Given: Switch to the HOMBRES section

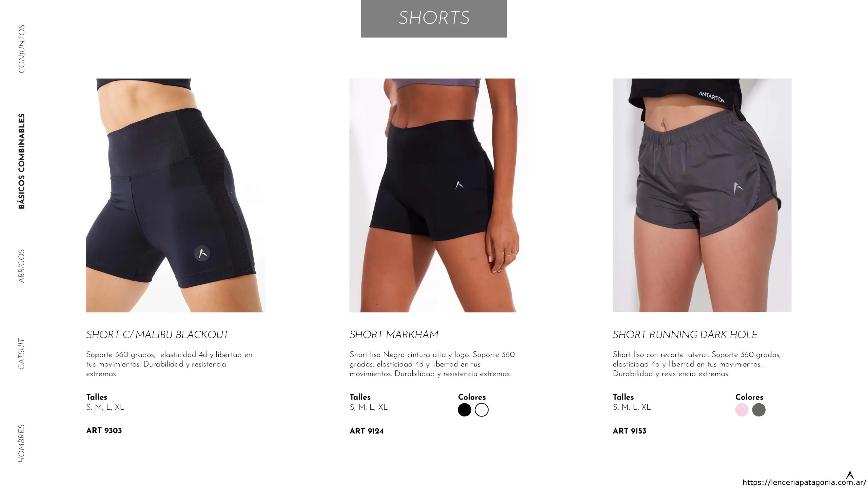Looking at the screenshot, I should tap(21, 443).
